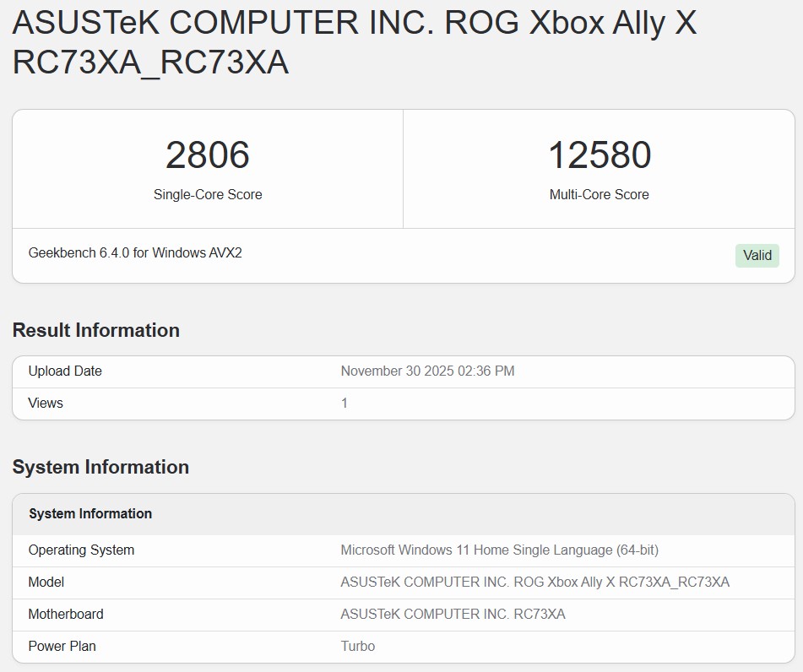Click the green Valid badge
Screen dimensions: 803x672
(757, 255)
